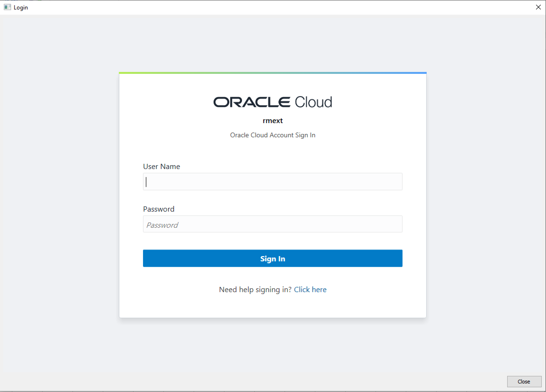
Task: Click the Oracle Cloud Account Sign In subtitle
Action: click(273, 135)
